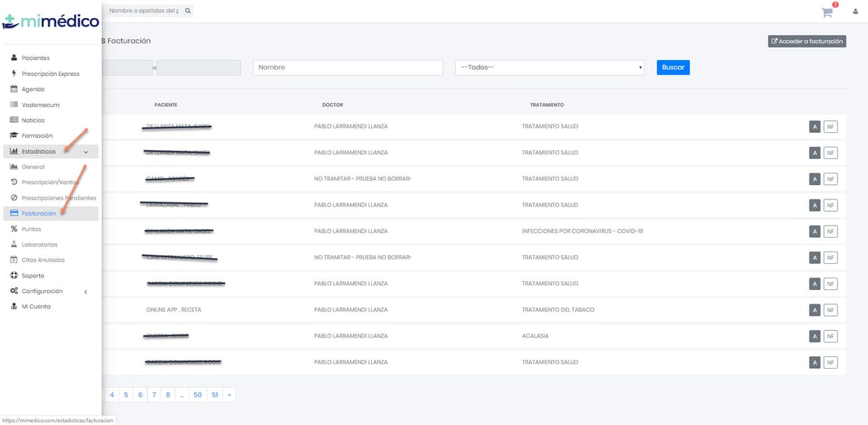Select Prescripción/Ventas submenu item
The width and height of the screenshot is (868, 425).
click(x=50, y=182)
